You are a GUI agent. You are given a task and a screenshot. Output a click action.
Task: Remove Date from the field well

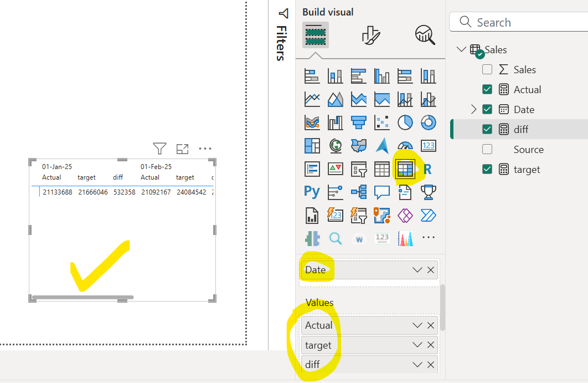(431, 270)
